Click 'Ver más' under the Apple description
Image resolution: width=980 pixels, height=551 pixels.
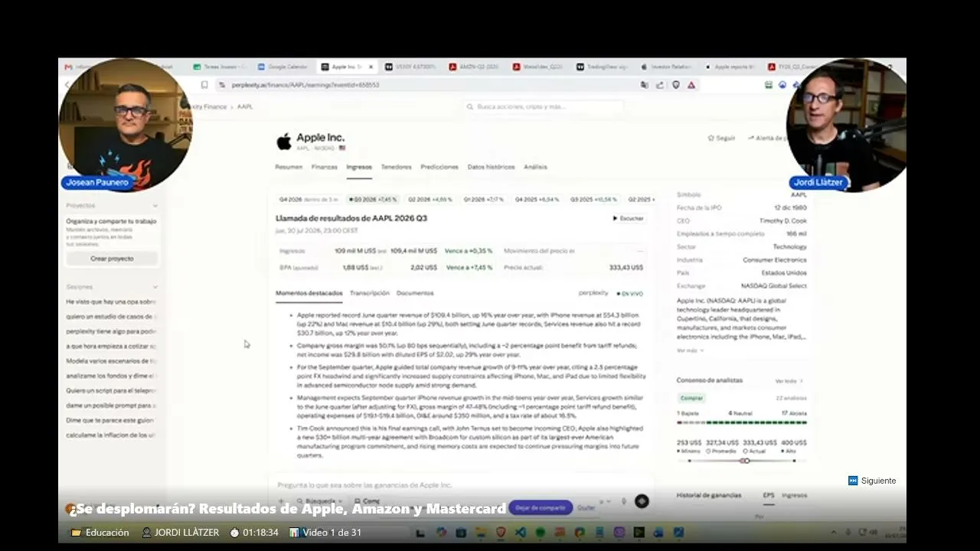(x=689, y=350)
